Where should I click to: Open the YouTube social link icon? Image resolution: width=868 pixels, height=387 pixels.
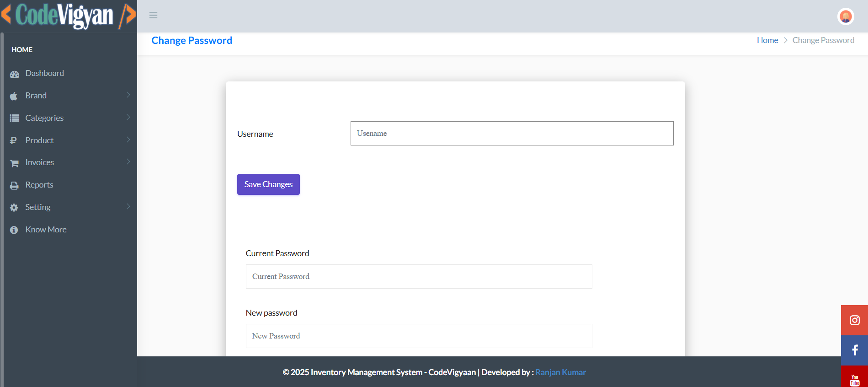pos(854,379)
